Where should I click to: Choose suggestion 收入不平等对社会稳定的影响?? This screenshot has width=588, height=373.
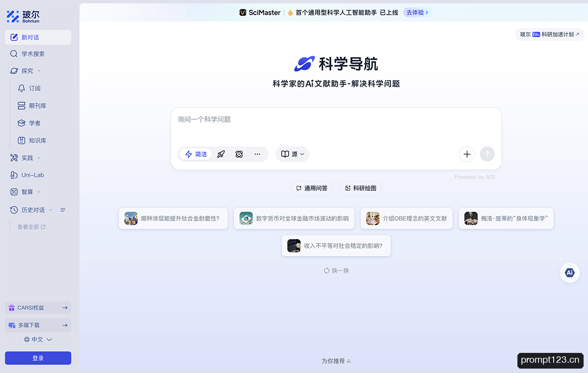click(x=336, y=246)
